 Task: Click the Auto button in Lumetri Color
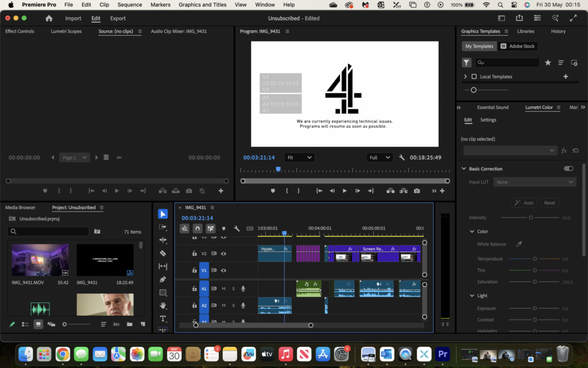point(524,203)
